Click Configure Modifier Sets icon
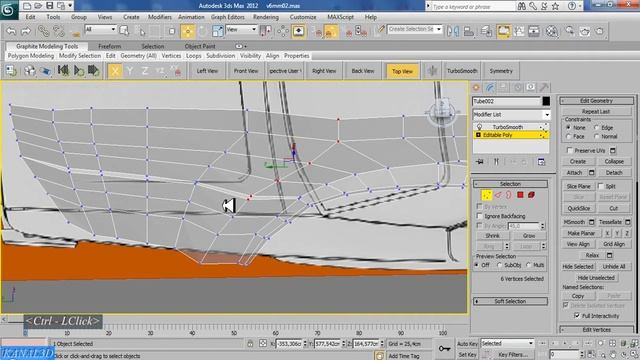Image resolution: width=640 pixels, height=360 pixels. coord(541,162)
